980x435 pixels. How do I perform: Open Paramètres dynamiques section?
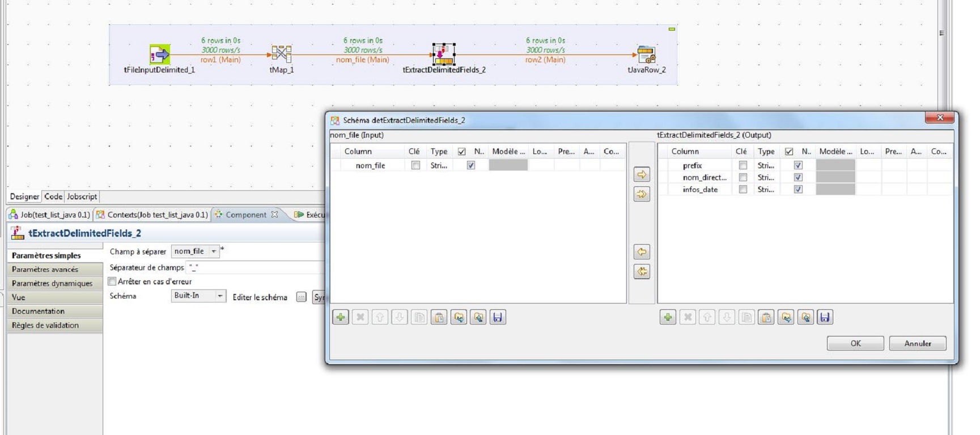[x=54, y=283]
